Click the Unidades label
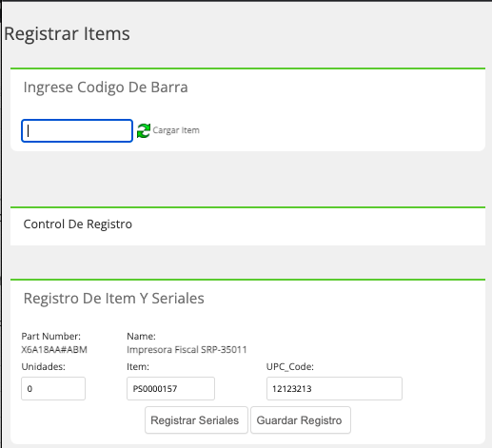 click(44, 366)
